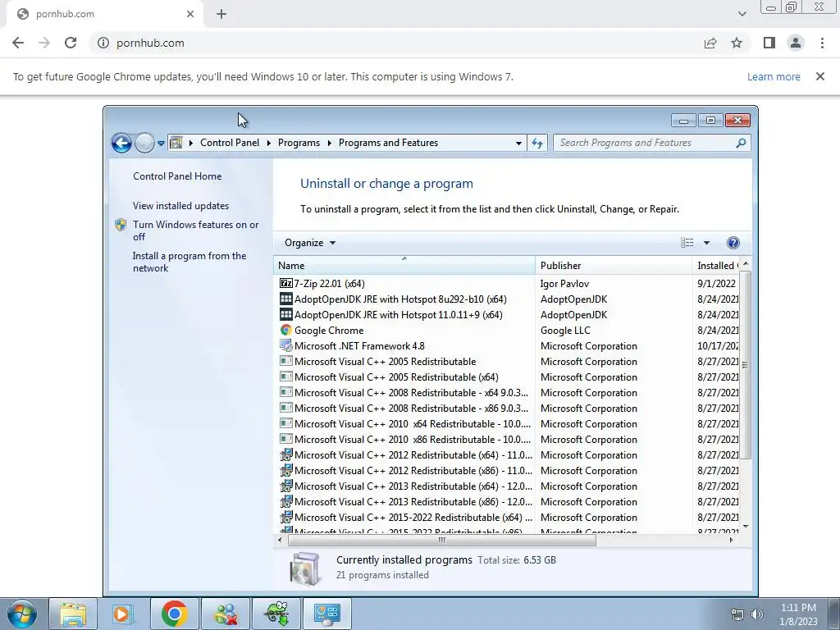Click Chrome back navigation arrow

click(18, 43)
